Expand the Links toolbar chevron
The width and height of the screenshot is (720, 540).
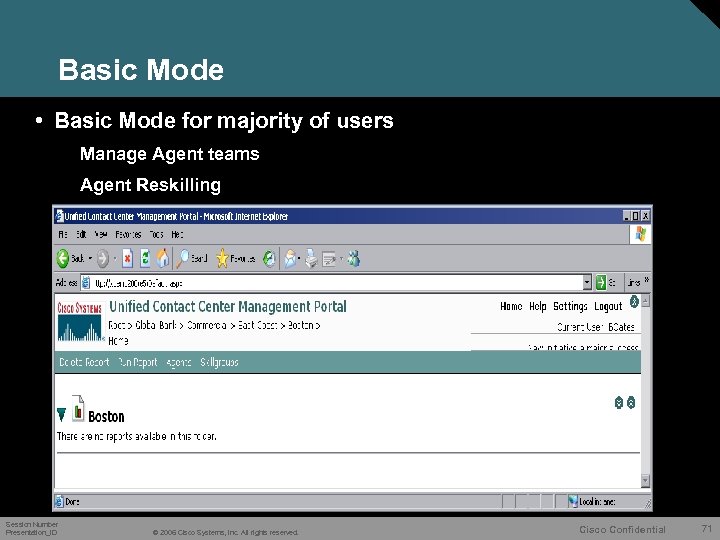[647, 279]
